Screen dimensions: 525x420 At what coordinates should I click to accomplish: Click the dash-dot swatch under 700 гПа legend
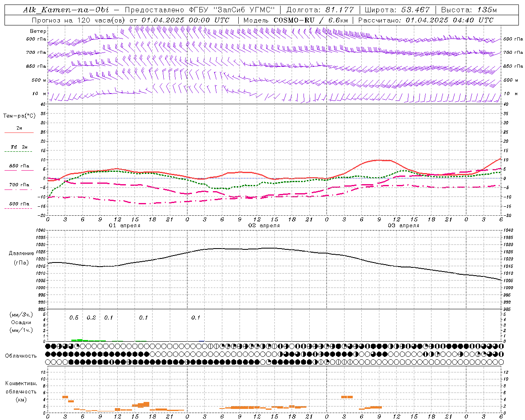[x=18, y=189]
